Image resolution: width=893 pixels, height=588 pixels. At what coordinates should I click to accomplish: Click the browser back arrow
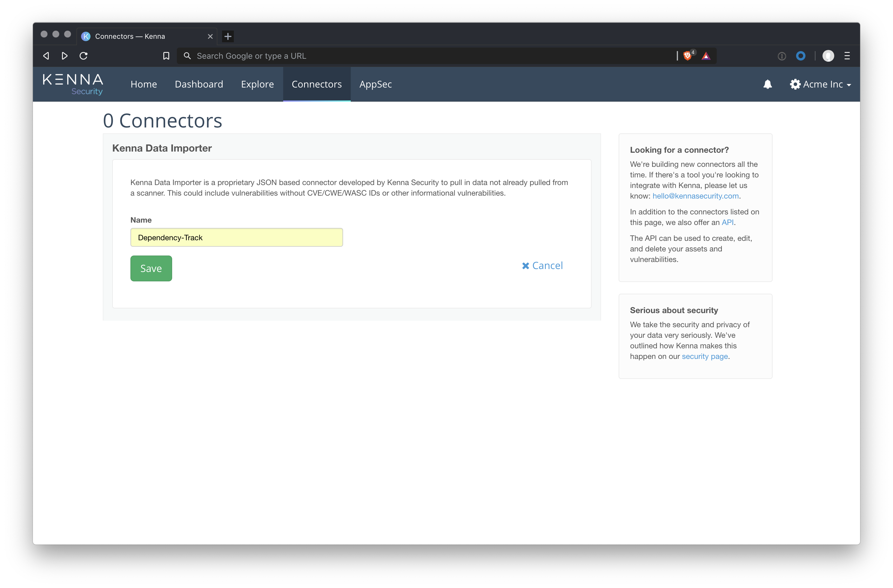pos(46,56)
